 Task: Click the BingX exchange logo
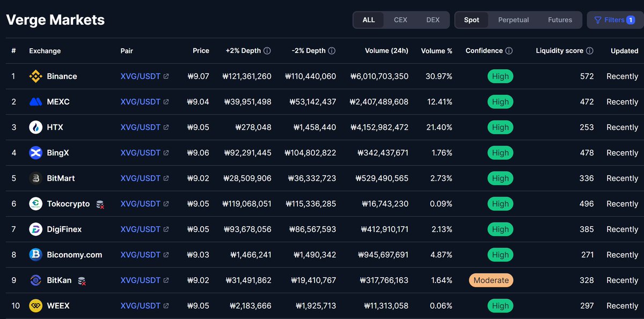click(x=35, y=153)
